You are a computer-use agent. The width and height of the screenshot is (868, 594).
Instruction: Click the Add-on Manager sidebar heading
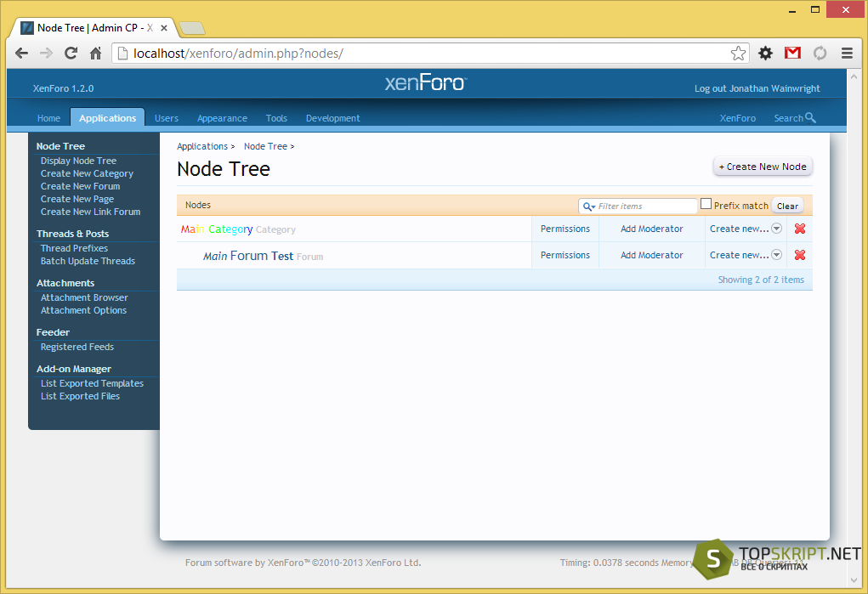pos(74,369)
